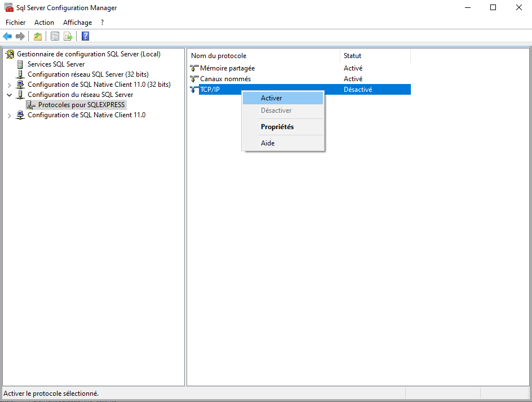The width and height of the screenshot is (532, 402).
Task: Click the Forward arrow toolbar icon
Action: pos(20,37)
